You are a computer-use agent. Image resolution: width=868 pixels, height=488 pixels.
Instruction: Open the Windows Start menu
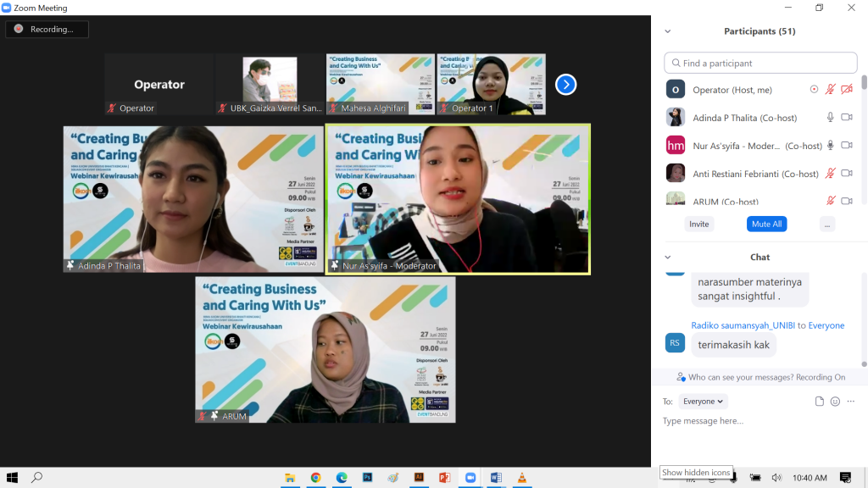tap(12, 478)
